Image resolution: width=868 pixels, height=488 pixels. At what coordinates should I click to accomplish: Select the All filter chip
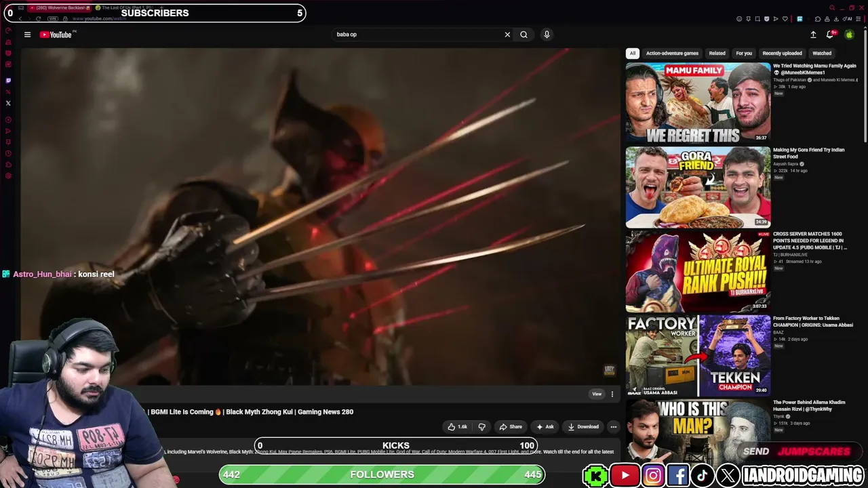click(x=633, y=54)
